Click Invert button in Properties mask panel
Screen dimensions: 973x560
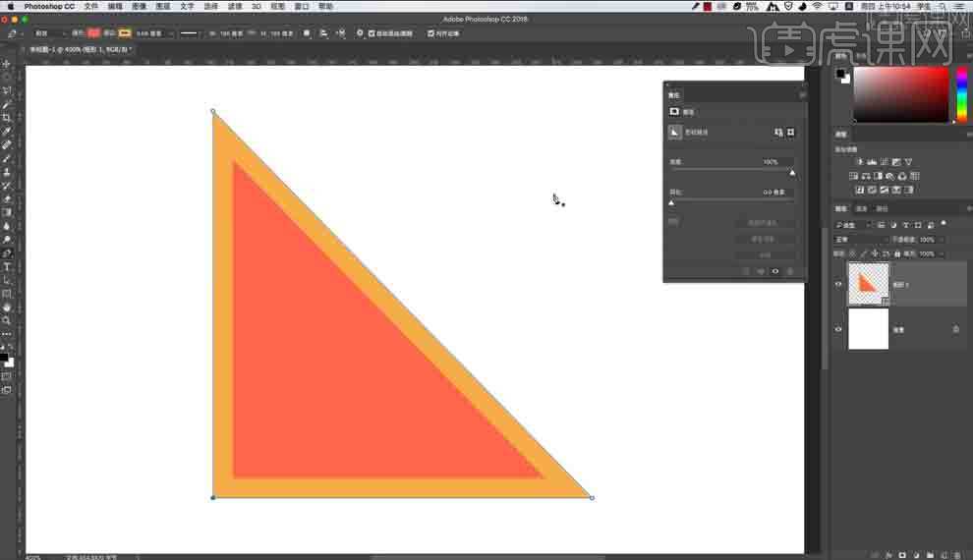[x=764, y=254]
